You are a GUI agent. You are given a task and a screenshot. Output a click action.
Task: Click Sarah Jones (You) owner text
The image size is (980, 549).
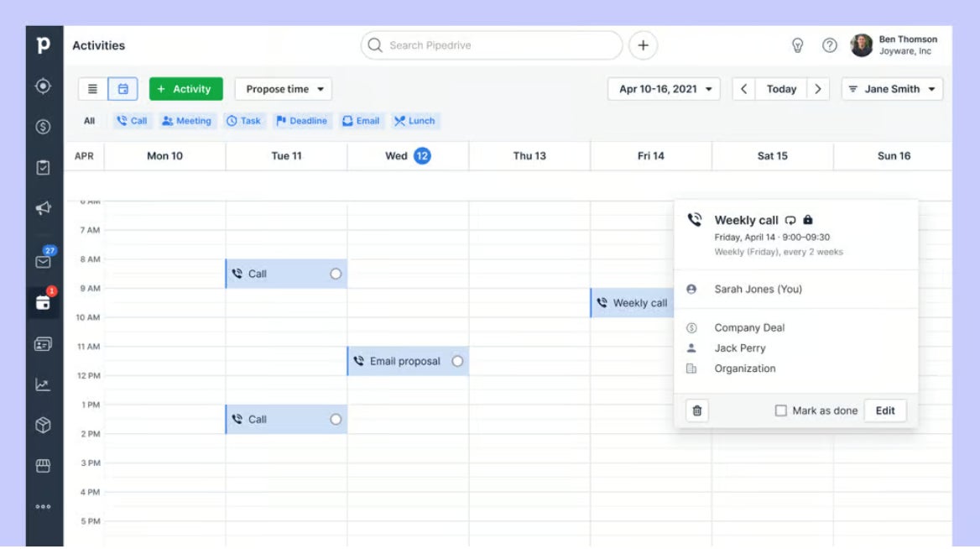tap(758, 289)
